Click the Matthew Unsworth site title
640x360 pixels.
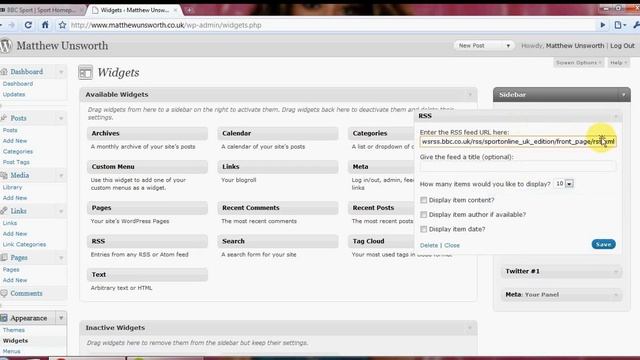[62, 46]
